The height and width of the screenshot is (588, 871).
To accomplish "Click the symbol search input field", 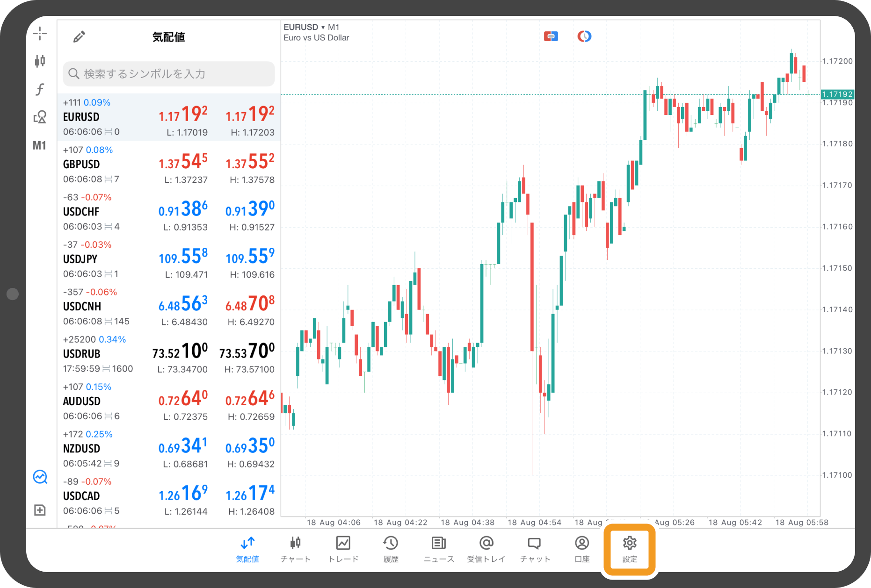I will 169,74.
